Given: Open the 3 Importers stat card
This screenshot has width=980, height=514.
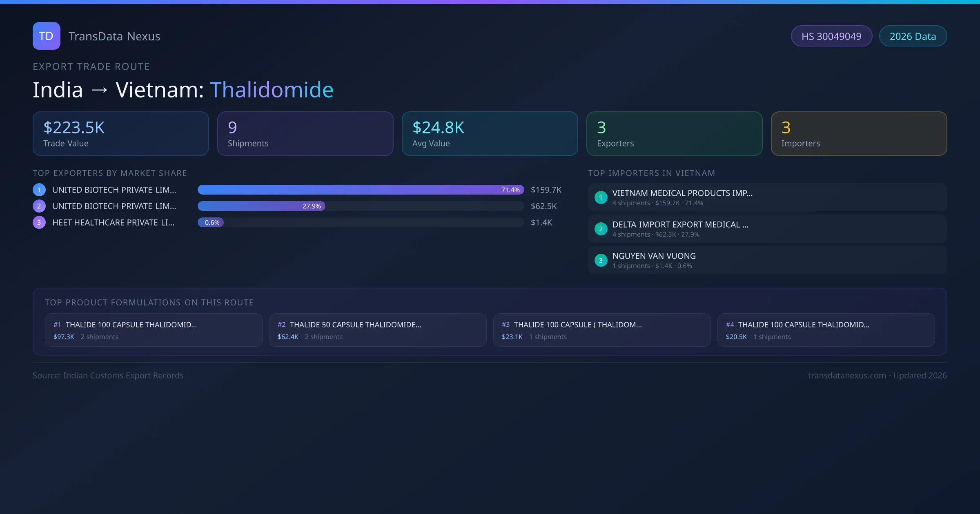Looking at the screenshot, I should (x=859, y=134).
